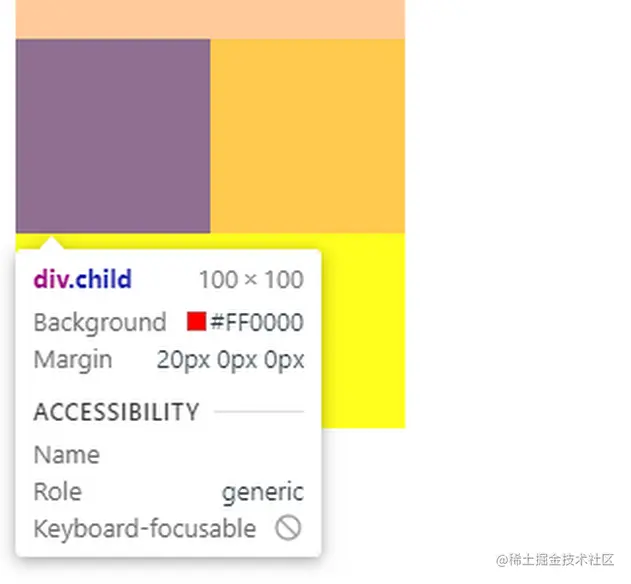Click the divider line beside ACCESSIBILITY
631x584 pixels.
pyautogui.click(x=259, y=412)
